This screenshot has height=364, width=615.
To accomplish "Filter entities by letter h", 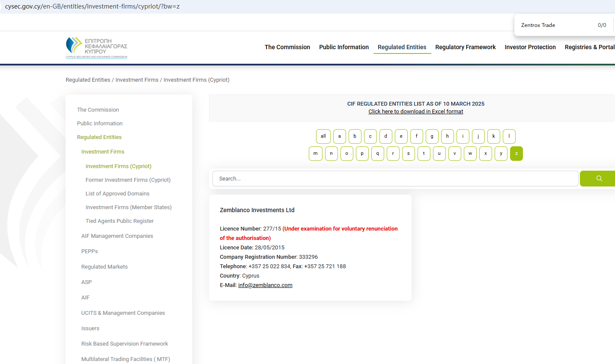I will click(x=448, y=136).
